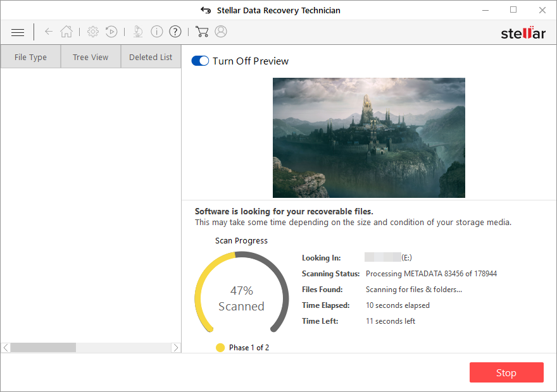557x392 pixels.
Task: Turn off the preview toggle
Action: pos(200,61)
